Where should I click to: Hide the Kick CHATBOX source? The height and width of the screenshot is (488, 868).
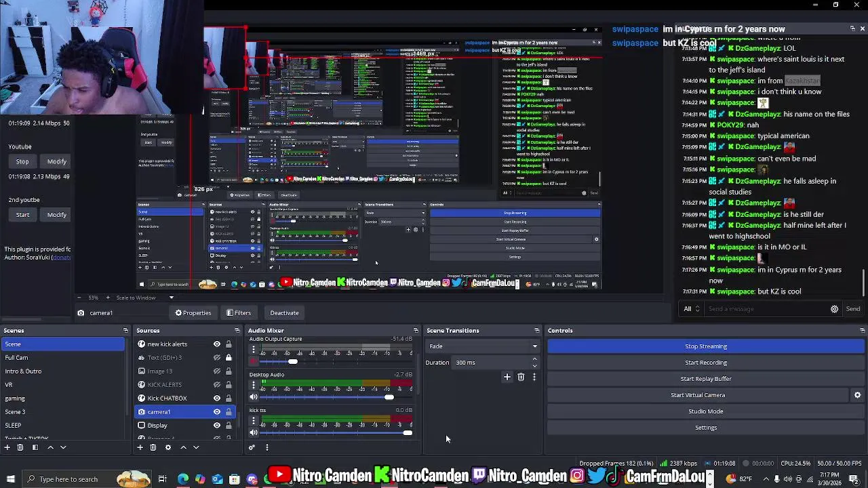[x=217, y=399]
